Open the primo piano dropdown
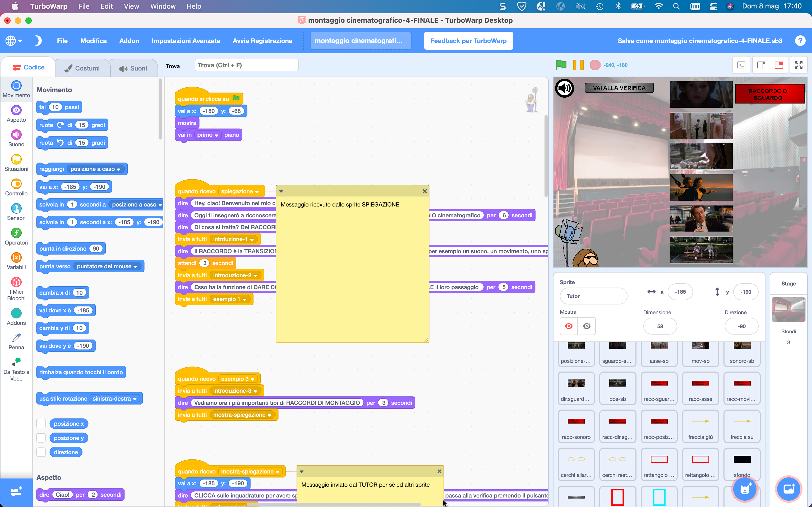This screenshot has width=812, height=507. click(207, 135)
